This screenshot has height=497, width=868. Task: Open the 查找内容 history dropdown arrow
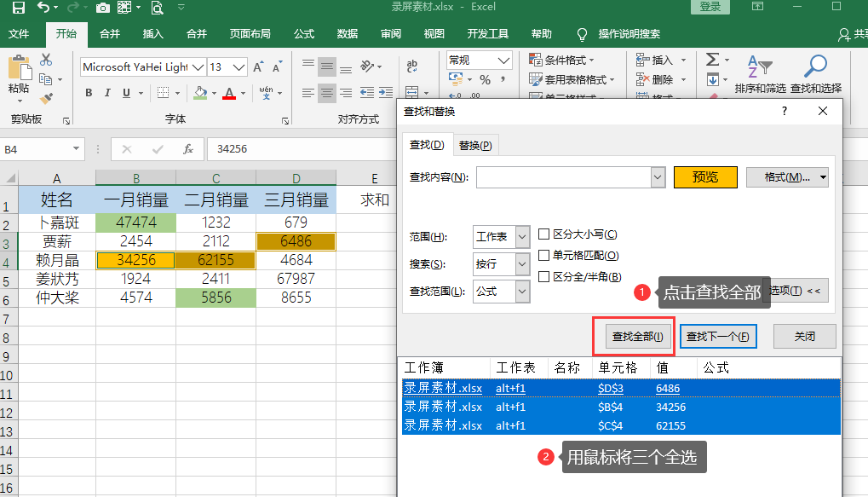point(658,177)
